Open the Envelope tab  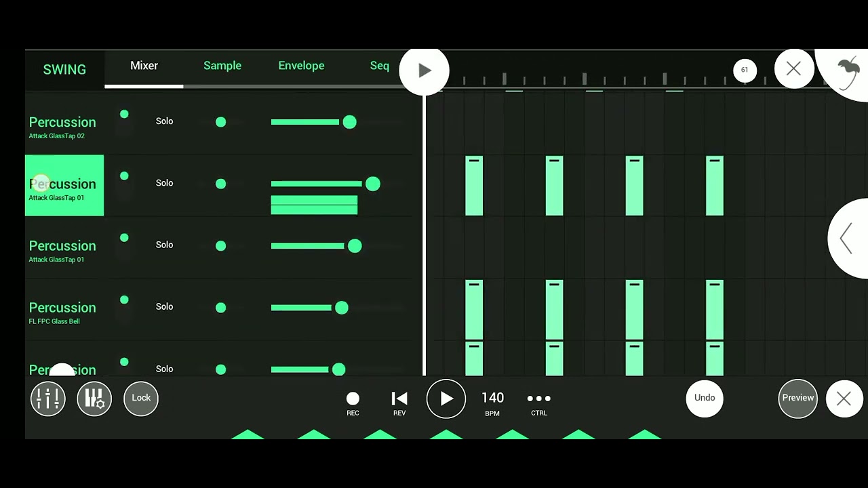(x=301, y=66)
